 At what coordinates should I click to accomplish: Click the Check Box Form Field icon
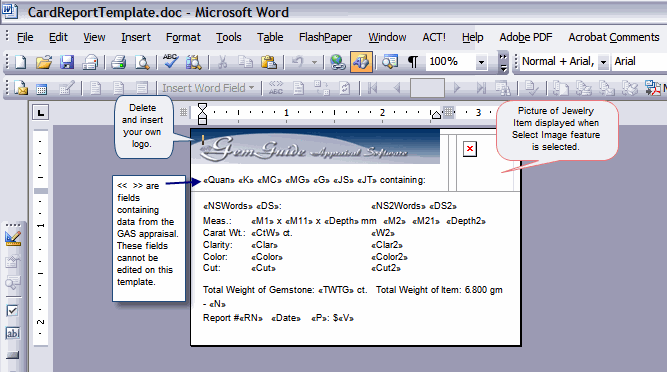point(12,311)
